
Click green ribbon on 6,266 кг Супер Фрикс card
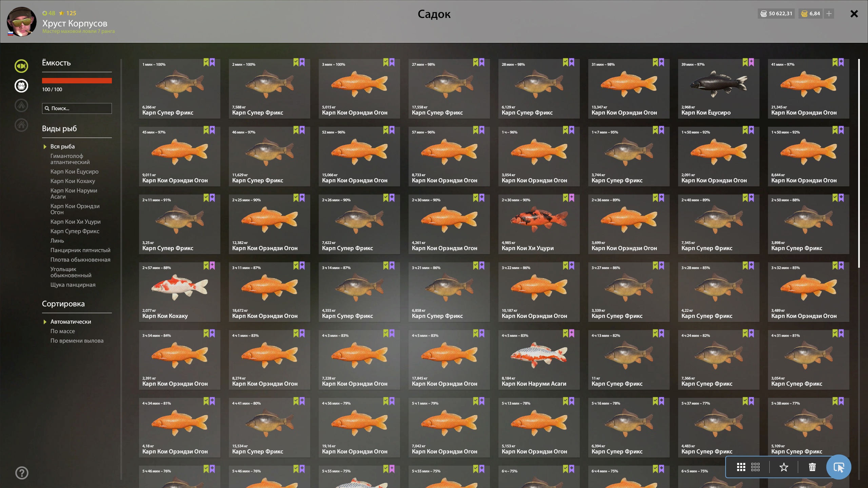point(206,62)
